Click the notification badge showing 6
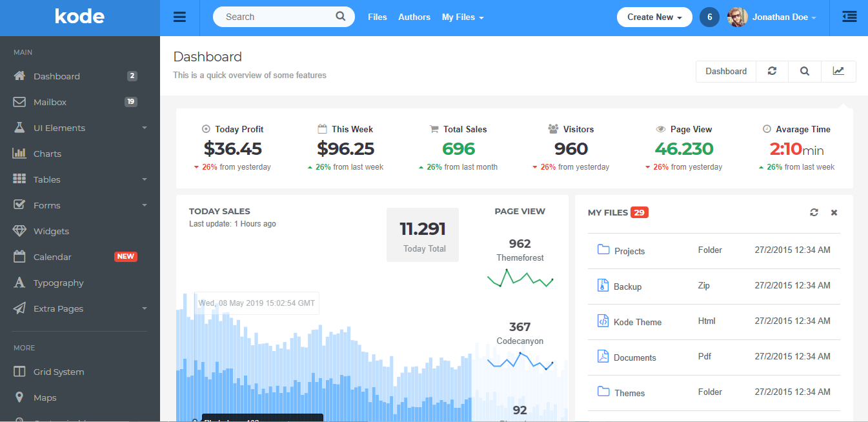 [709, 17]
